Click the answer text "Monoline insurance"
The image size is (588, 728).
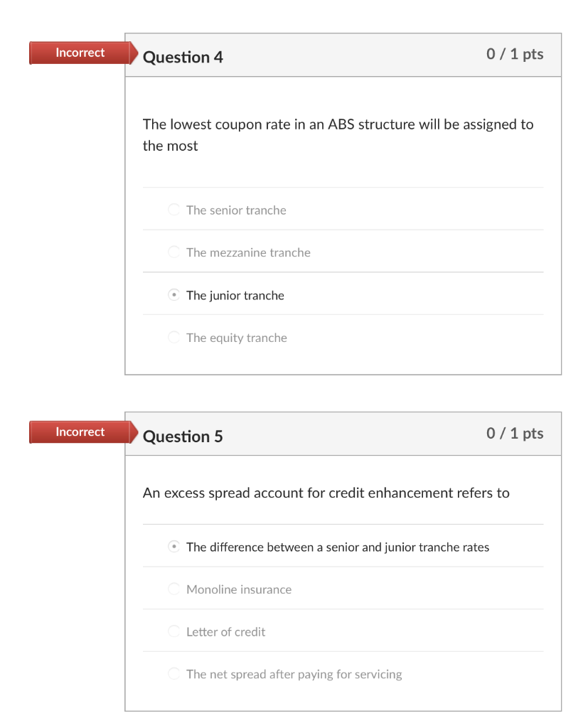click(x=238, y=589)
